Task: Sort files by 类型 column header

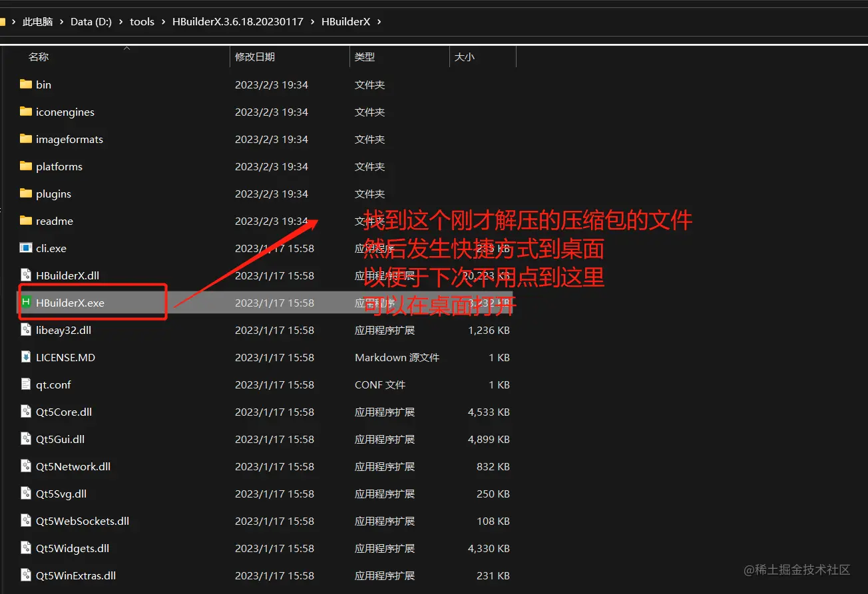Action: tap(365, 57)
